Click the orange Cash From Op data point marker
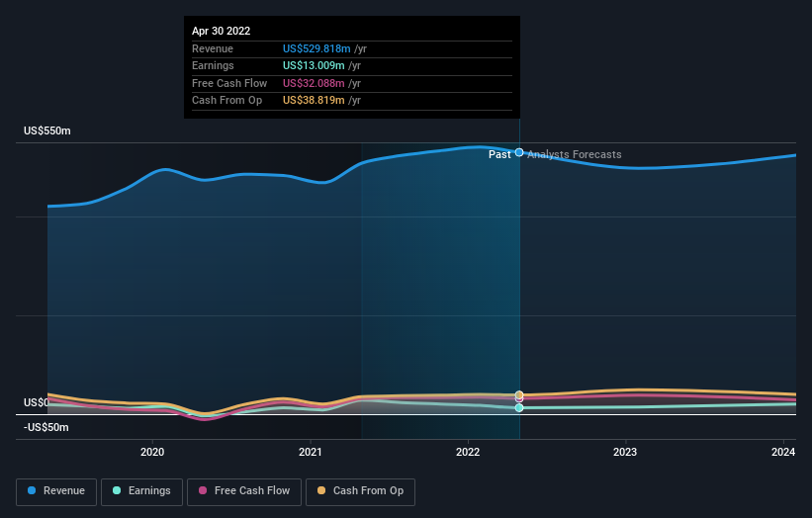The width and height of the screenshot is (812, 518). pos(519,394)
